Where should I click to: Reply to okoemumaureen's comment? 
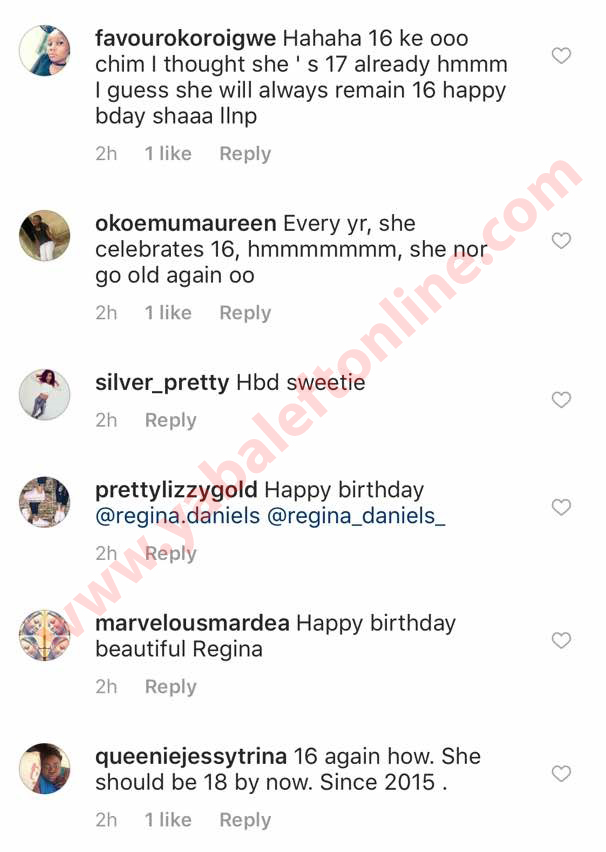click(245, 313)
